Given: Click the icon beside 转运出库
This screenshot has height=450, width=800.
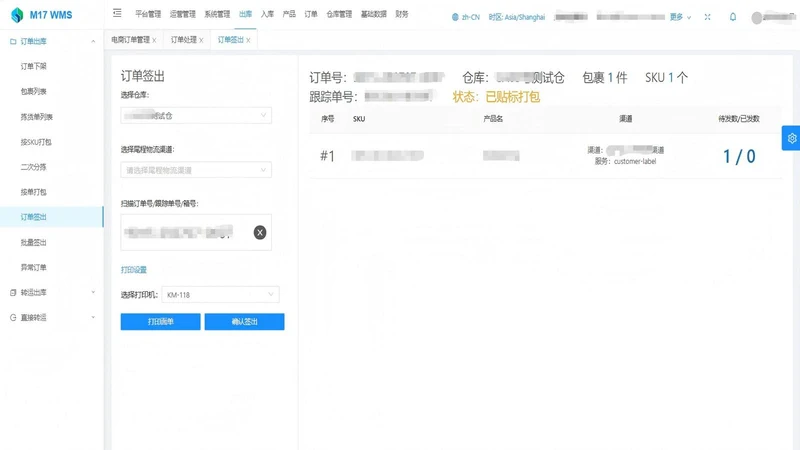Looking at the screenshot, I should tap(13, 292).
